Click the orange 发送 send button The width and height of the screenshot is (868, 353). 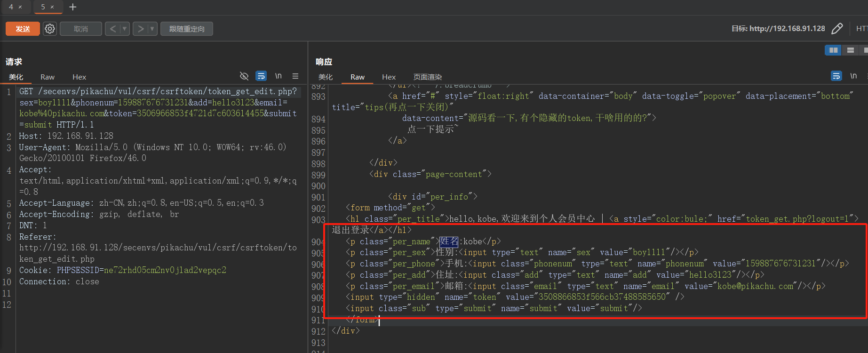pos(23,29)
